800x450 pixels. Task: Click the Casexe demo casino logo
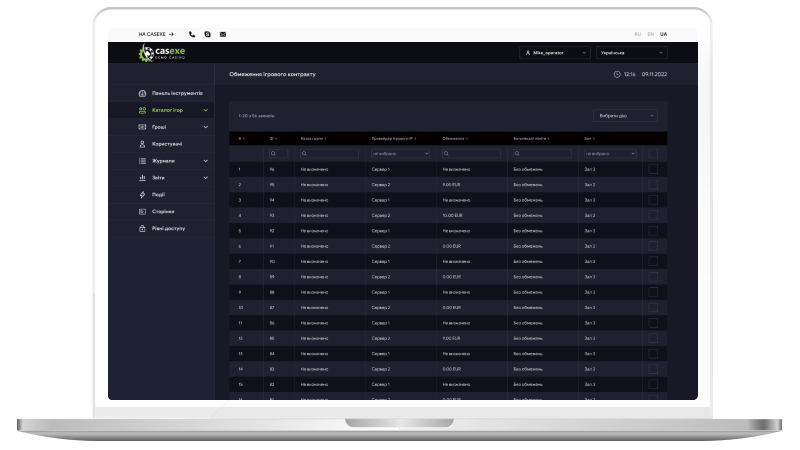tap(162, 53)
